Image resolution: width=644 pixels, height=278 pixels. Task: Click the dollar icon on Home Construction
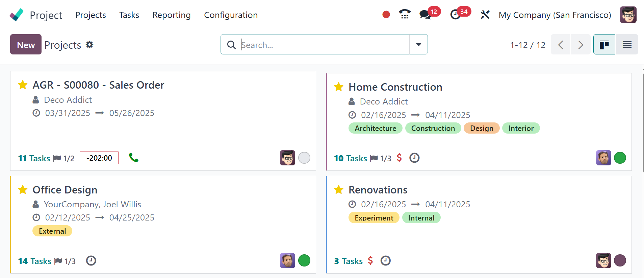(399, 158)
